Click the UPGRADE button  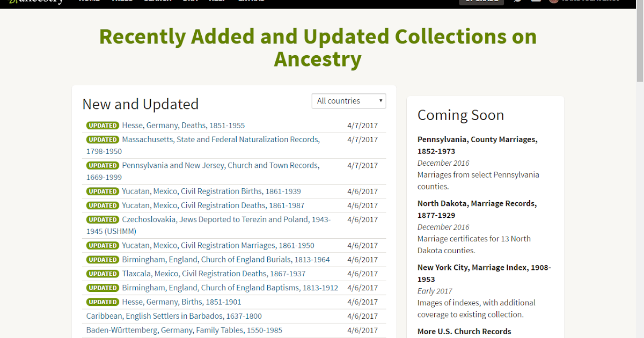(481, 2)
